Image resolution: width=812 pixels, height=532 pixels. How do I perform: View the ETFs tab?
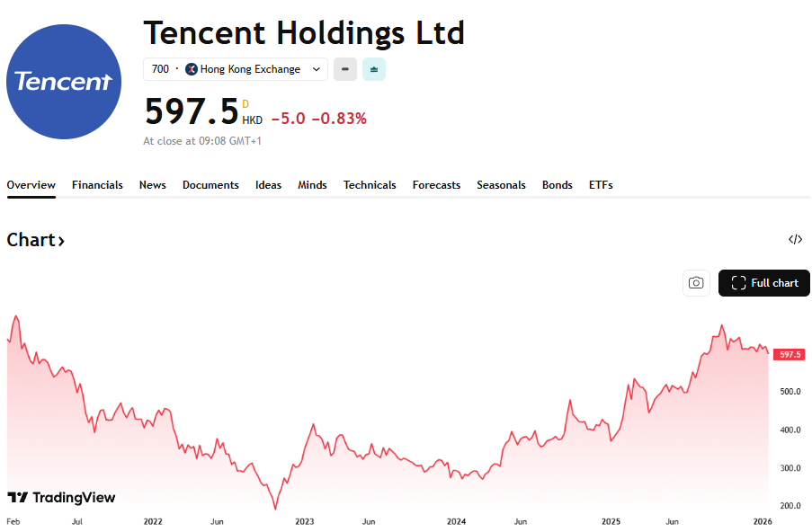coord(601,185)
